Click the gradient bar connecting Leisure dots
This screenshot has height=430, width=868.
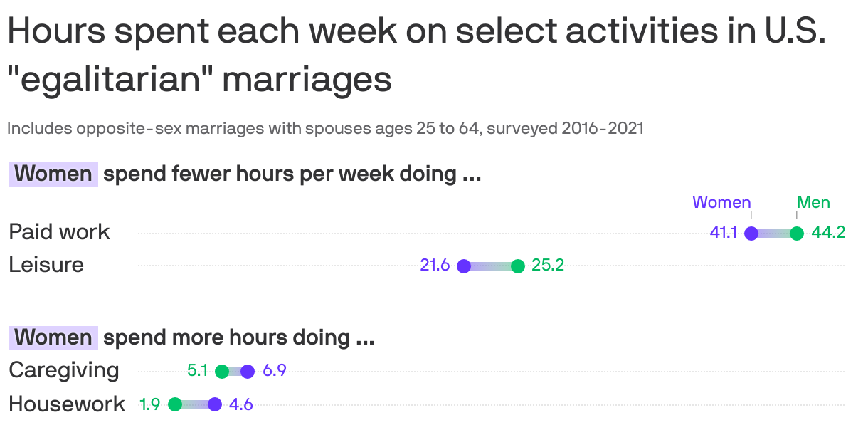[x=491, y=266]
